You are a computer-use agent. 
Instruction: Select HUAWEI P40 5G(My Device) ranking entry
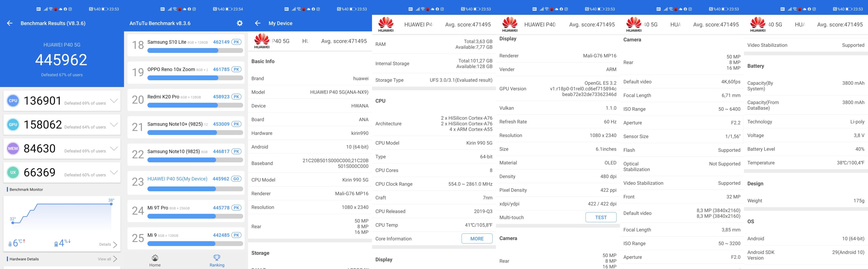[186, 183]
